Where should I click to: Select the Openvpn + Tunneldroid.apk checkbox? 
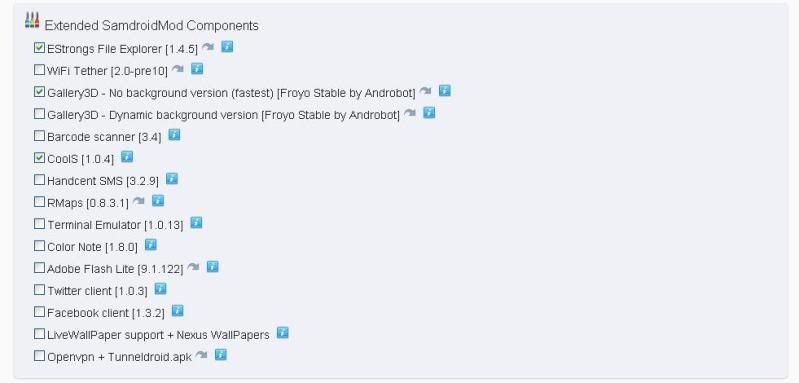tap(39, 355)
